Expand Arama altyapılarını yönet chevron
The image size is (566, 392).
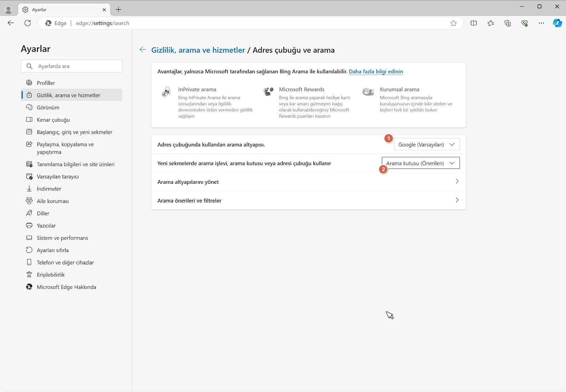[457, 181]
